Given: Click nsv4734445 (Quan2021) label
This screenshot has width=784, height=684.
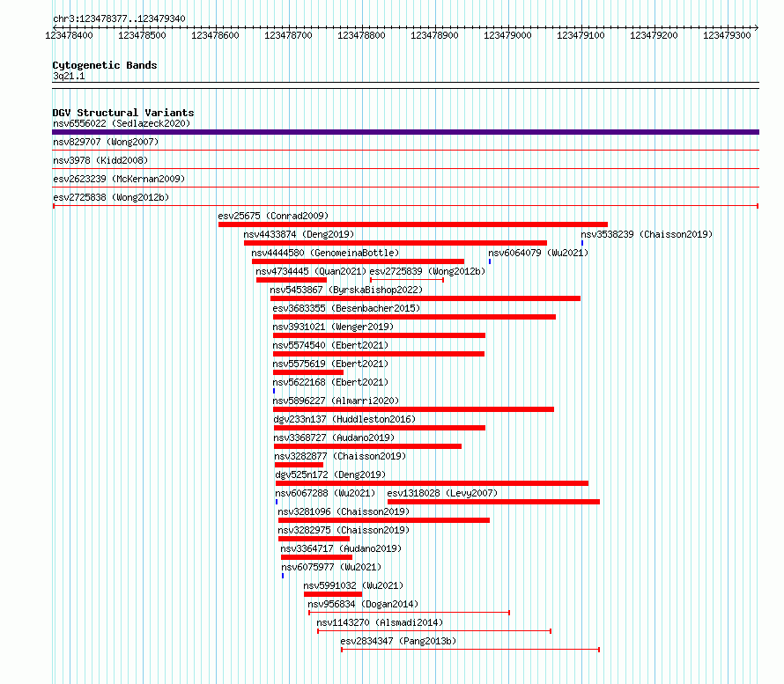Looking at the screenshot, I should 311,271.
